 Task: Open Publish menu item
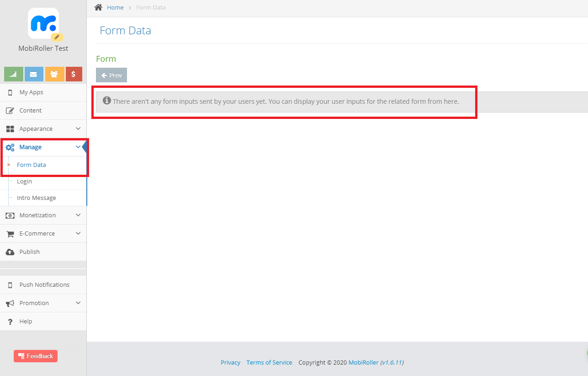point(43,252)
